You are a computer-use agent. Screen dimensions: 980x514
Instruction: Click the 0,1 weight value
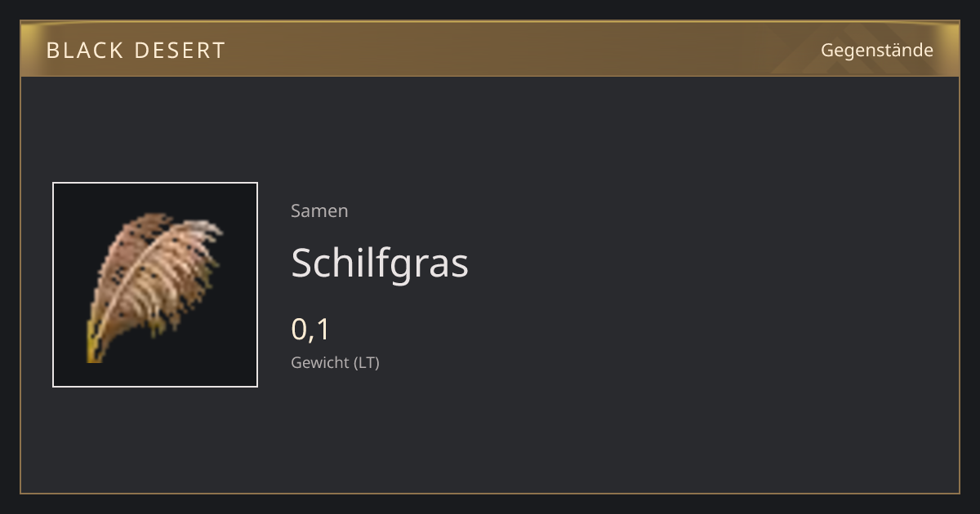click(x=310, y=329)
